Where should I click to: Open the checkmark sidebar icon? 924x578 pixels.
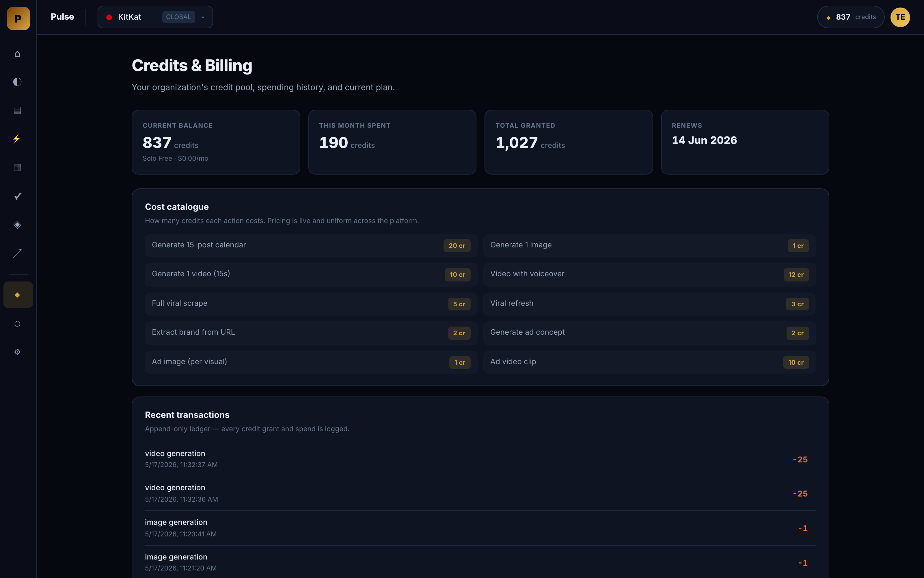[x=18, y=196]
